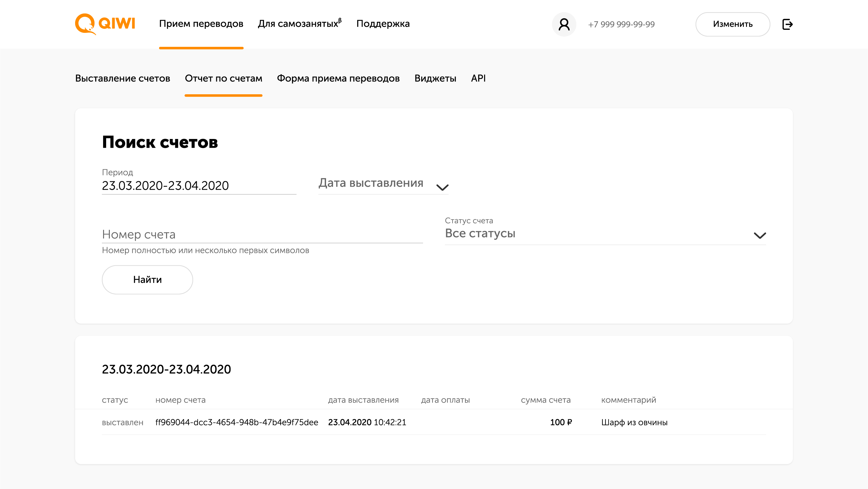The width and height of the screenshot is (868, 489).
Task: Click the Изменить button
Action: click(x=733, y=24)
